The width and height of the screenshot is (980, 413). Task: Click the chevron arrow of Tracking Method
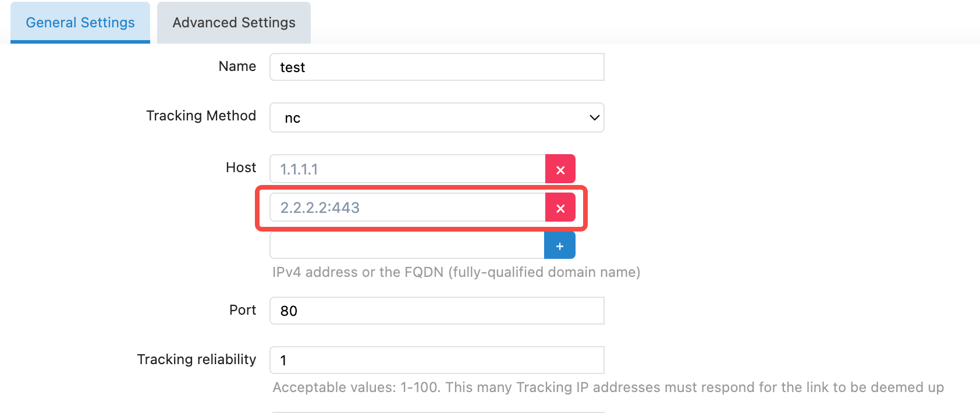[594, 118]
